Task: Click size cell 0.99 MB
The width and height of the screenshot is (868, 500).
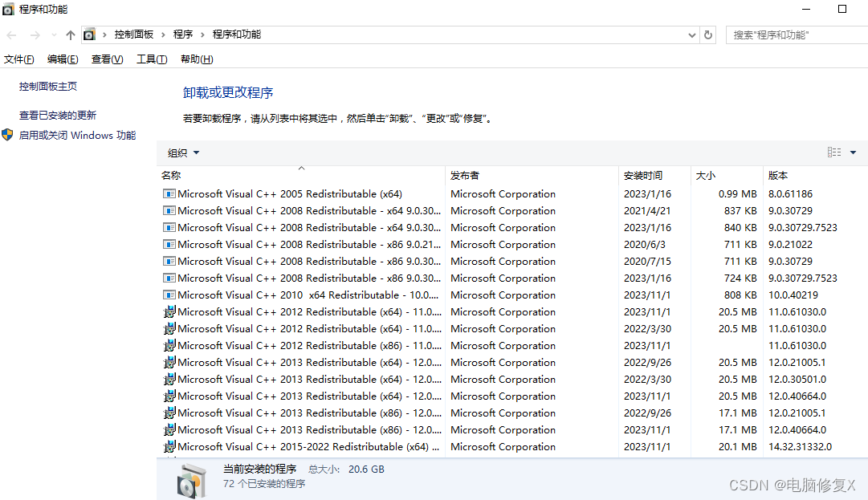Action: 738,193
